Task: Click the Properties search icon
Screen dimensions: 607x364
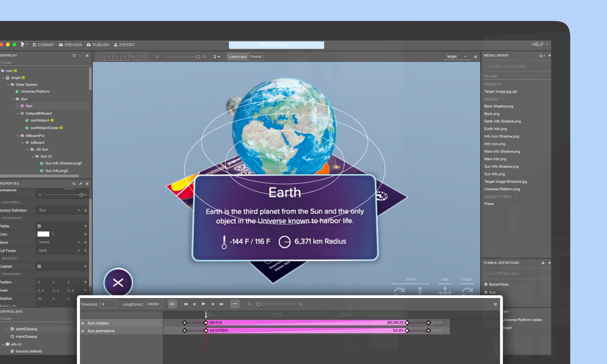Action: click(74, 184)
